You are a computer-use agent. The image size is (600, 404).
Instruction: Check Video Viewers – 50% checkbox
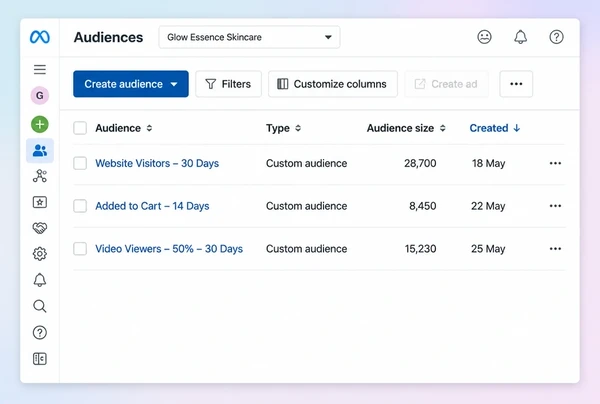80,249
